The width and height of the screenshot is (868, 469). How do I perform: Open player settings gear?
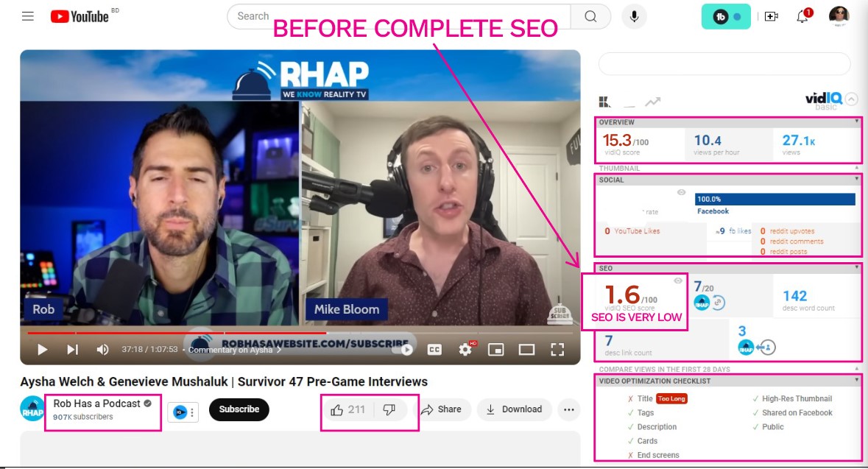click(x=465, y=350)
